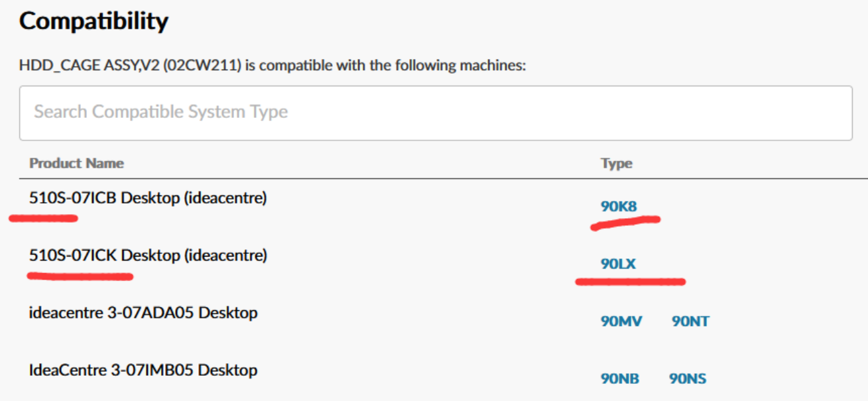Click the Search Compatible System Type field
The width and height of the screenshot is (868, 401).
point(436,113)
